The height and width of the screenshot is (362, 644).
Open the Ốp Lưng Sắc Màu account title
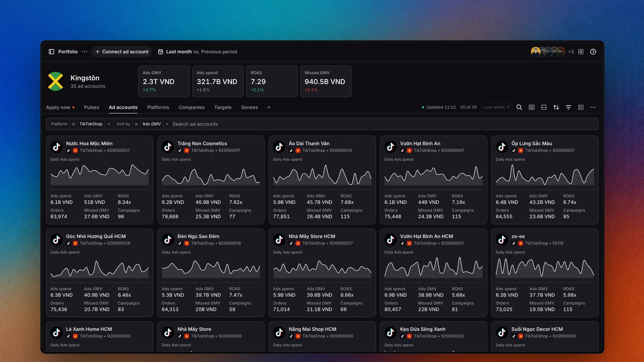click(532, 144)
